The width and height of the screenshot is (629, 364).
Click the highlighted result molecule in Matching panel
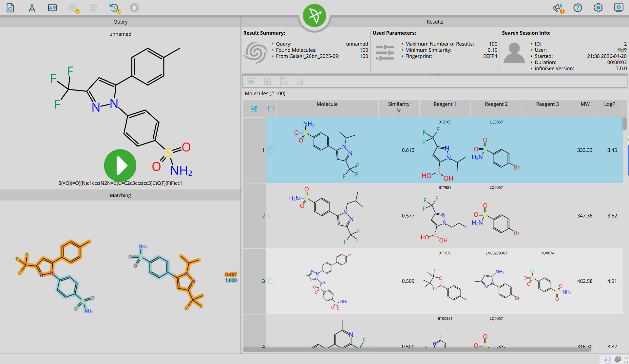click(x=166, y=277)
